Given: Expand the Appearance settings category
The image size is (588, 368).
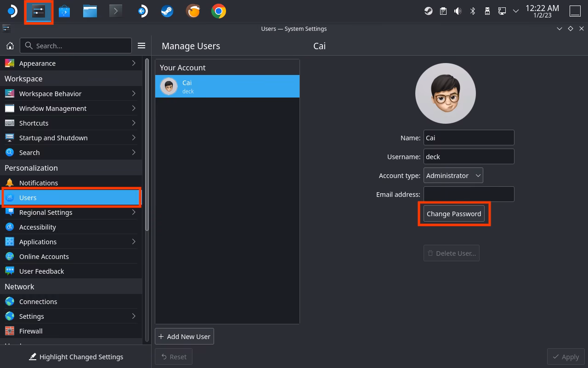Looking at the screenshot, I should (71, 63).
